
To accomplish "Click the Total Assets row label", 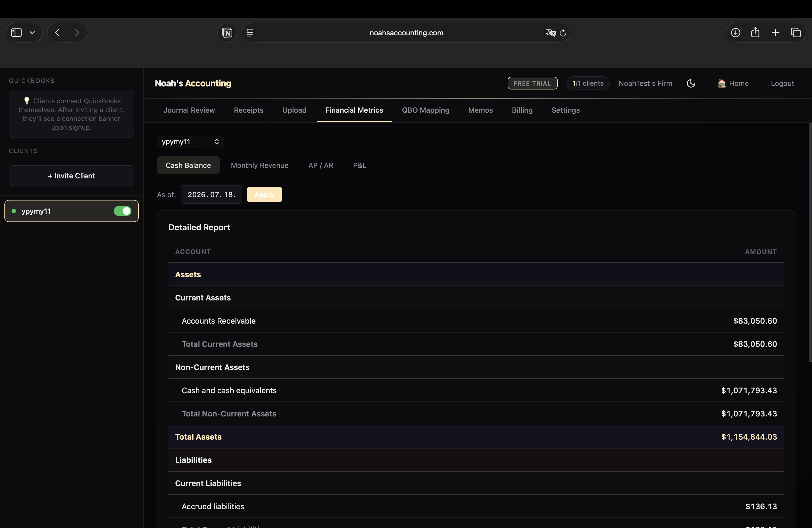I will click(x=198, y=437).
